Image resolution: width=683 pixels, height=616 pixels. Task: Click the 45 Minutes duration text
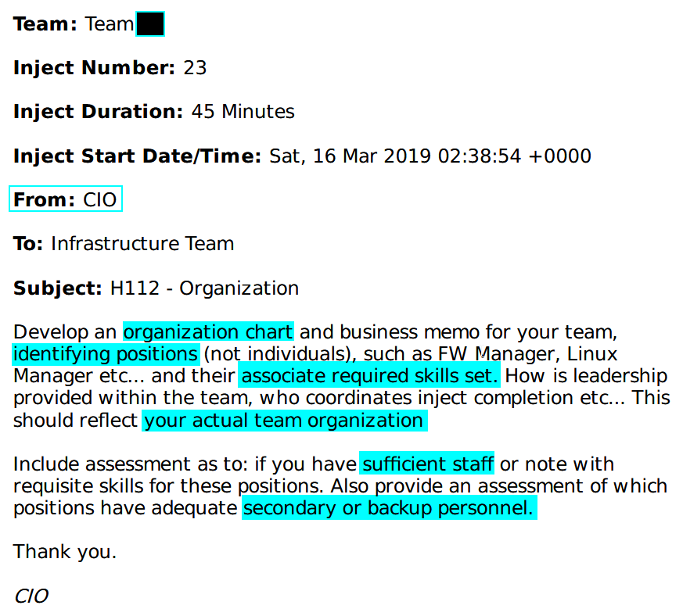point(243,112)
